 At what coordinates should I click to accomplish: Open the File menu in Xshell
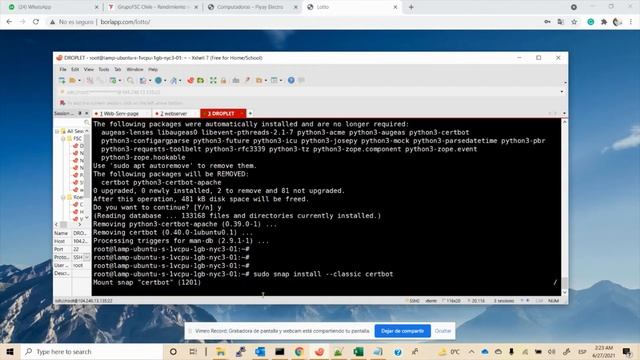click(63, 69)
